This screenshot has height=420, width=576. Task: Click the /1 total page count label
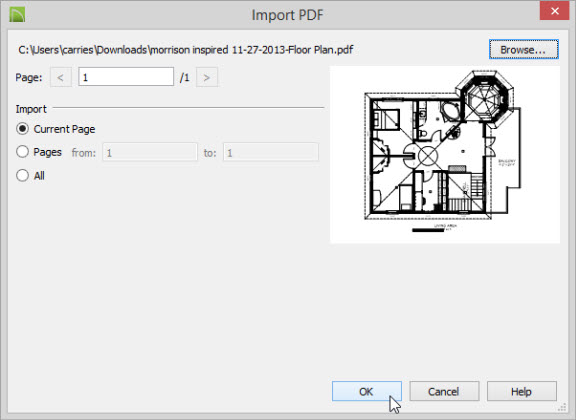coord(185,78)
